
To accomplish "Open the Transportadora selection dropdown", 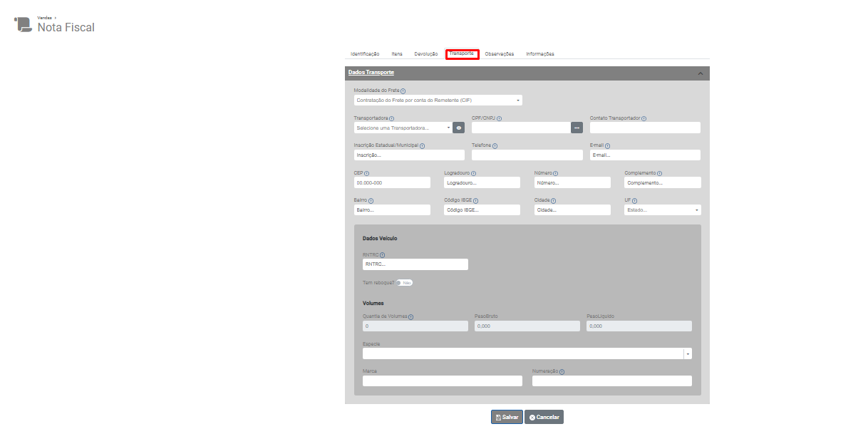I will click(403, 128).
